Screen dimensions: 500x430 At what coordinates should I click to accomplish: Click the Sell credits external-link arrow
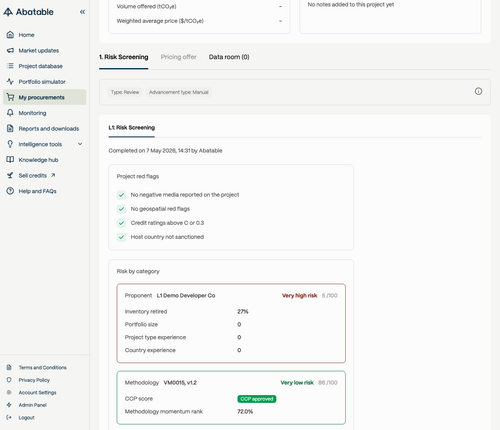click(x=53, y=175)
